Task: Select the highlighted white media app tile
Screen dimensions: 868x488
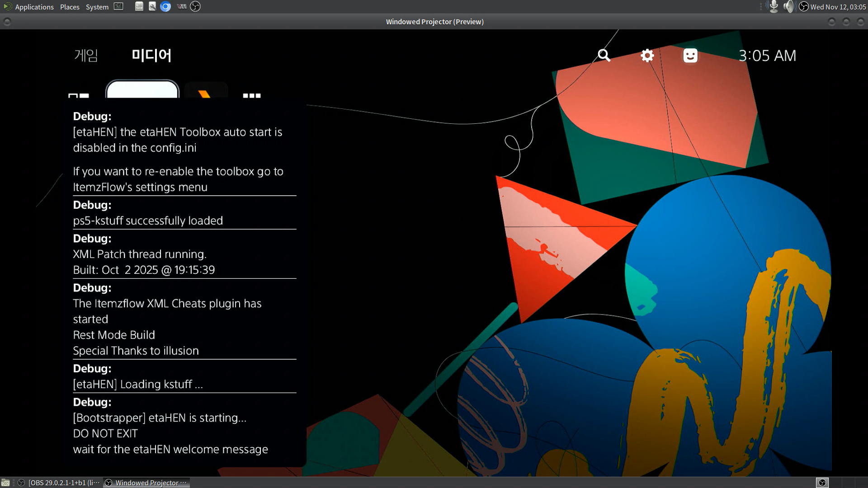Action: [142, 89]
